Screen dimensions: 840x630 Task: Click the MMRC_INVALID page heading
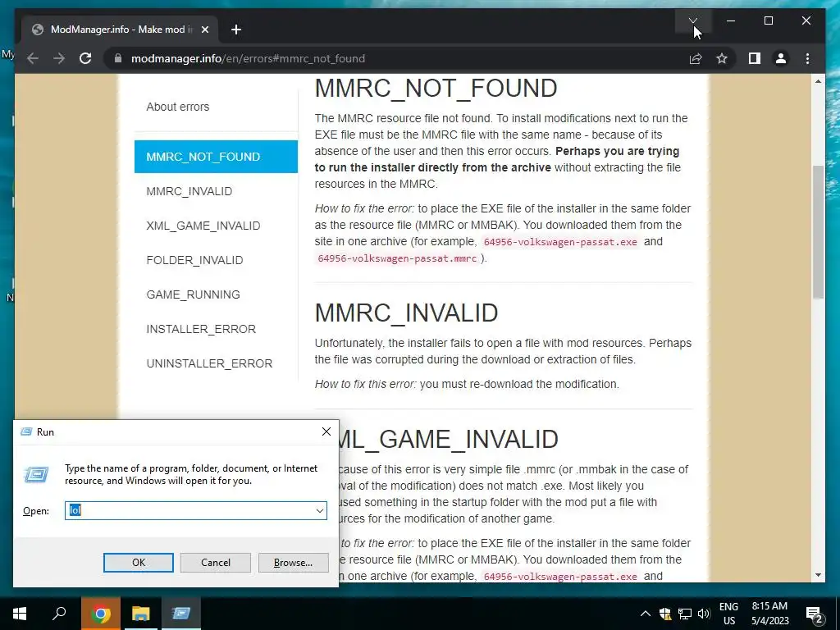[x=407, y=313]
